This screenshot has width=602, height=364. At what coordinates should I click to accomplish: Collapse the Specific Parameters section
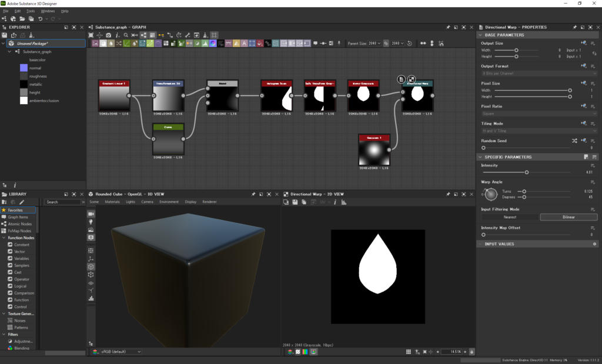[x=480, y=157]
